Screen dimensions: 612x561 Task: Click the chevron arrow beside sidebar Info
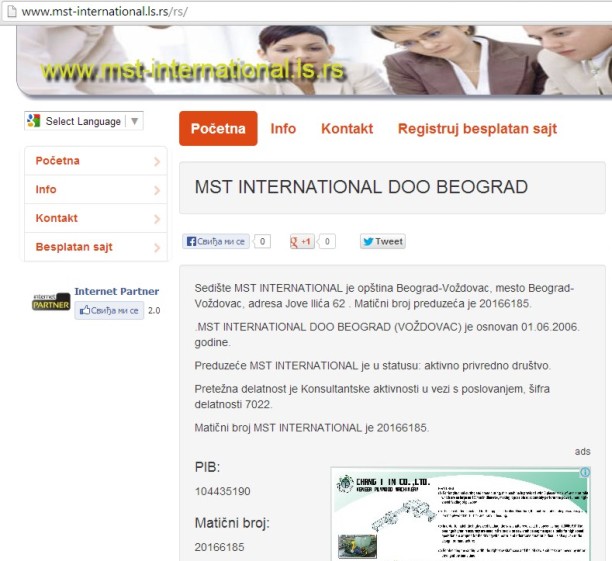point(157,190)
